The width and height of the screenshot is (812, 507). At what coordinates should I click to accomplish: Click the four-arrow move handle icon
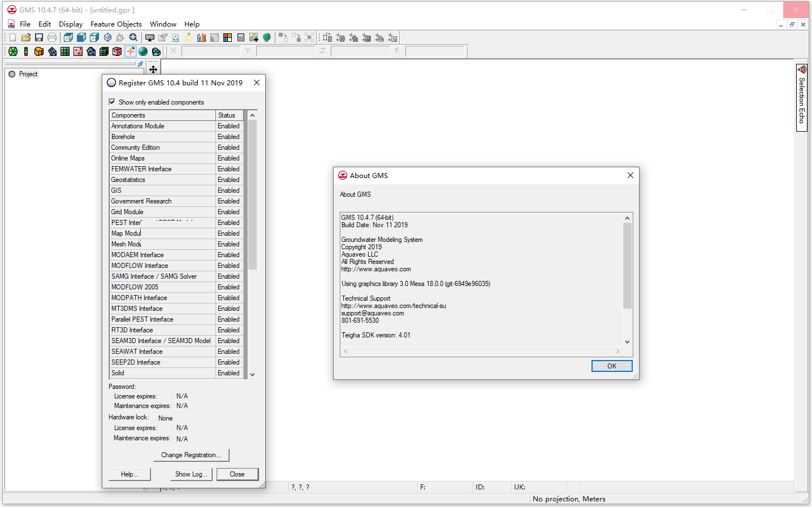[x=153, y=70]
